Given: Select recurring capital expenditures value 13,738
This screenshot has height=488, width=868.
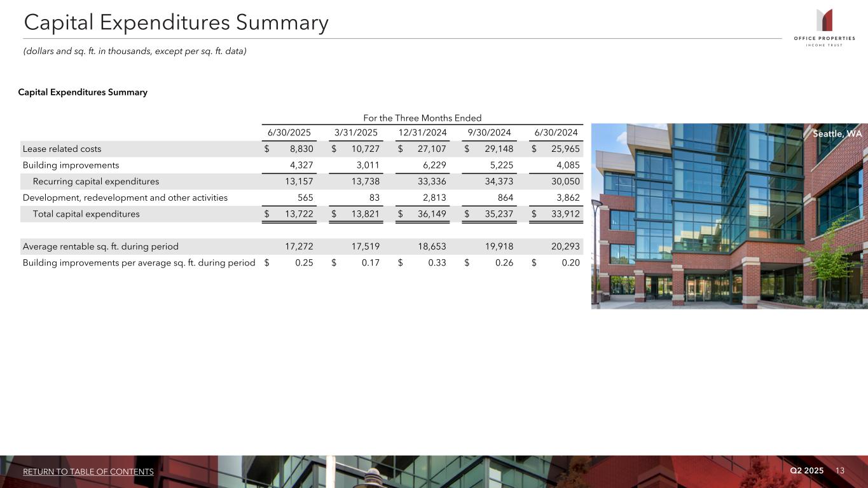Looking at the screenshot, I should click(365, 182).
